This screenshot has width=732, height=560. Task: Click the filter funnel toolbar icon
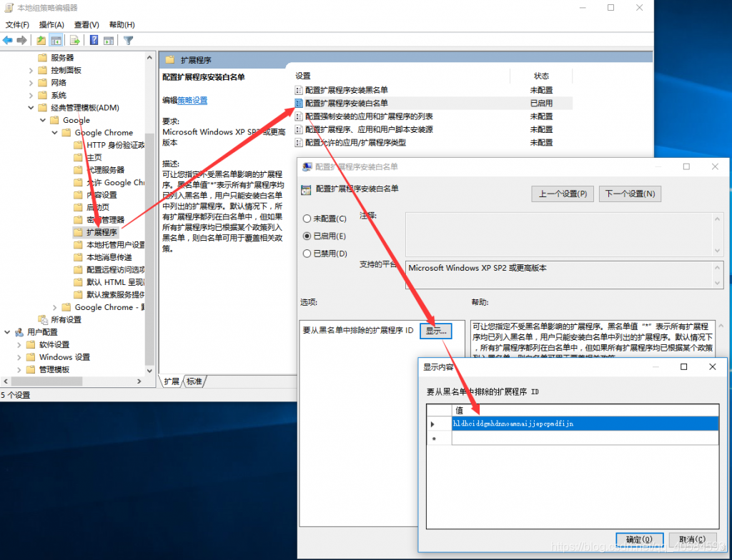(129, 41)
